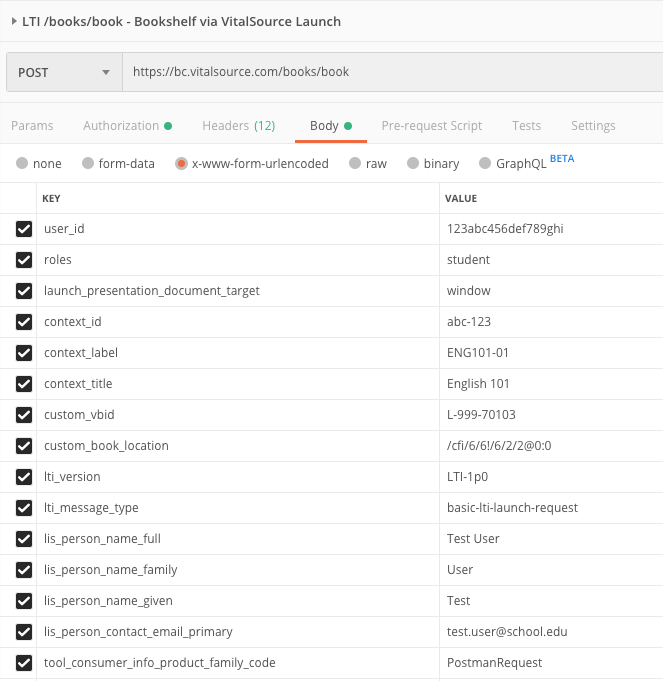The width and height of the screenshot is (663, 681).
Task: Open the POST method dropdown
Action: click(64, 72)
